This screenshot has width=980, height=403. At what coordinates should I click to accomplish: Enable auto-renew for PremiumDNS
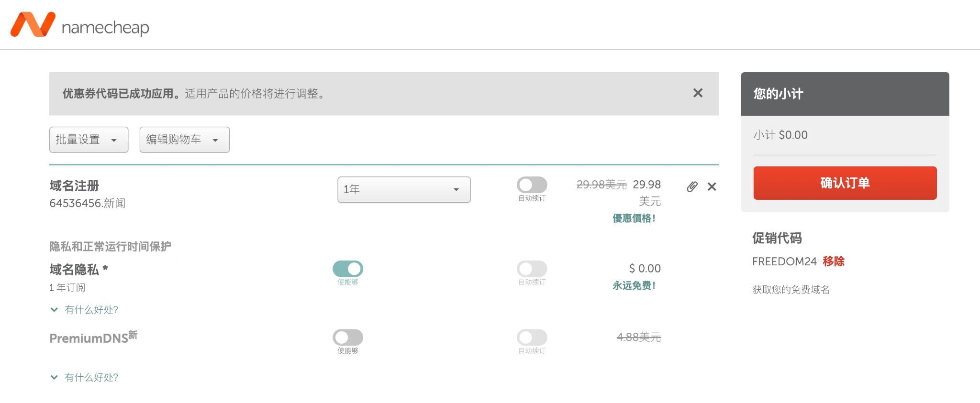531,338
